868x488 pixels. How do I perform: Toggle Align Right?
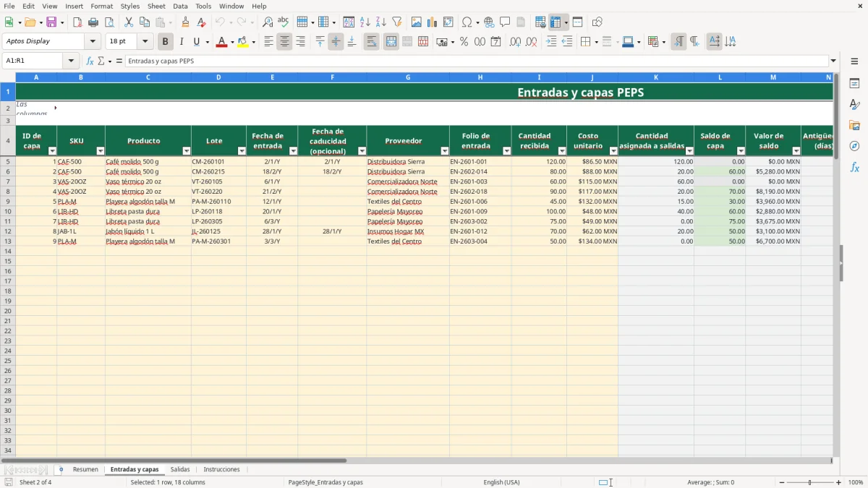(300, 42)
